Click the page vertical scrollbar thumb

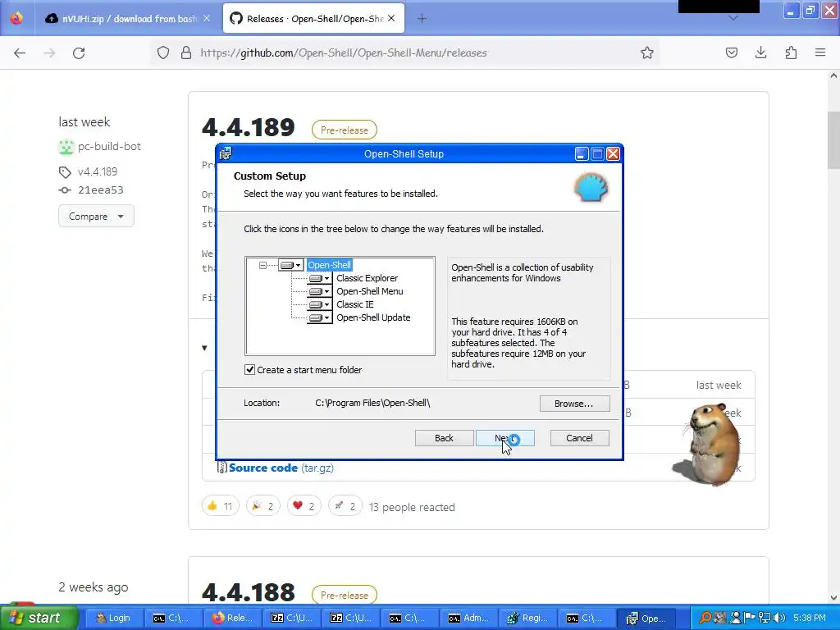coord(833,140)
